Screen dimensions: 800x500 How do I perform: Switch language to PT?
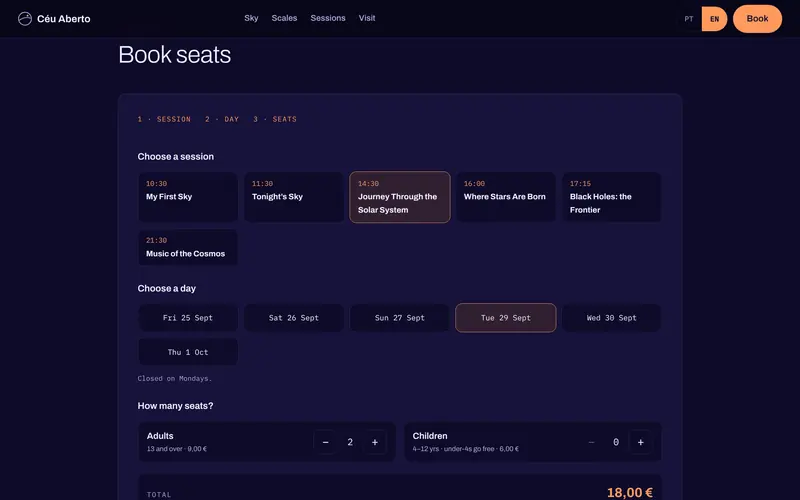click(x=689, y=19)
